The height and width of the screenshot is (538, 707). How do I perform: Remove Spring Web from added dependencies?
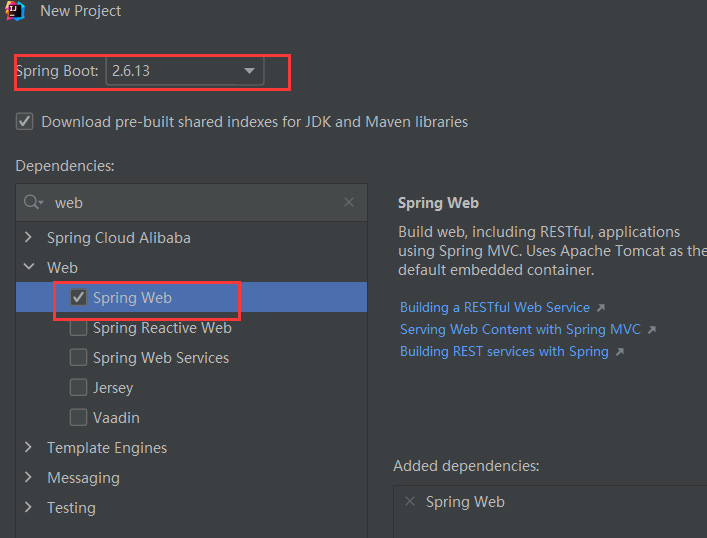(x=410, y=501)
